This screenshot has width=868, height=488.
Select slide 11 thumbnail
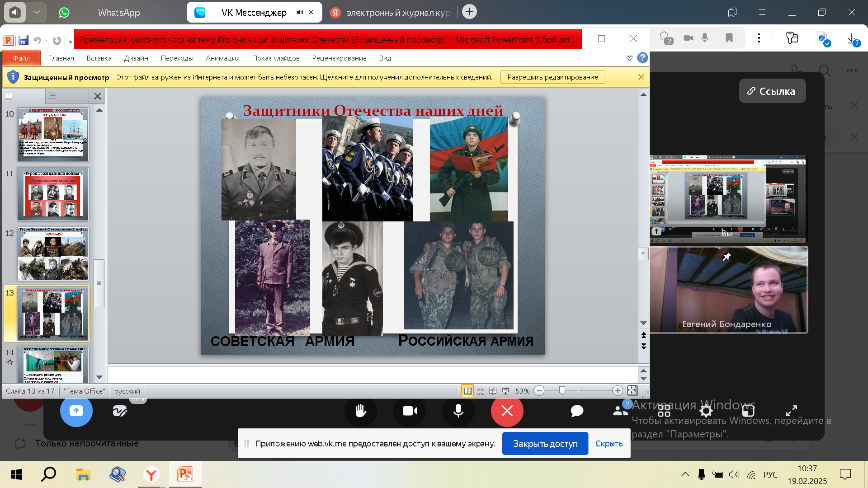pyautogui.click(x=53, y=194)
